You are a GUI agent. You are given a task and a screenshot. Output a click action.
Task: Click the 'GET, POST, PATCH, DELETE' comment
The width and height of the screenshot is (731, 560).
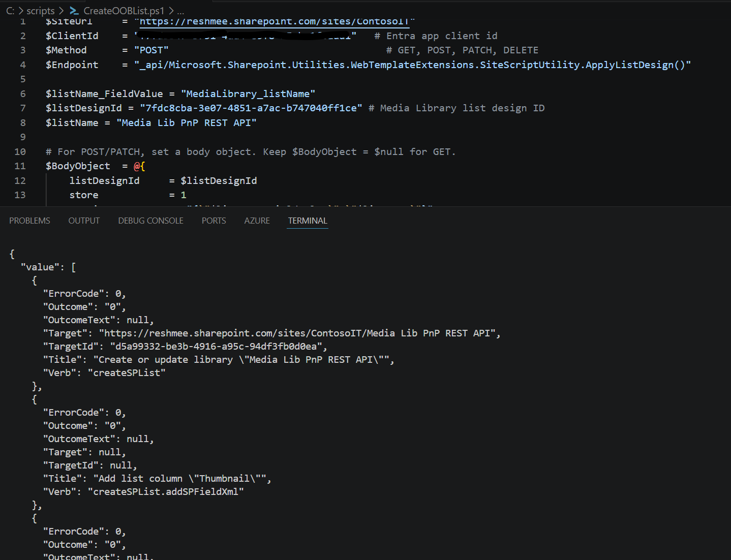462,50
